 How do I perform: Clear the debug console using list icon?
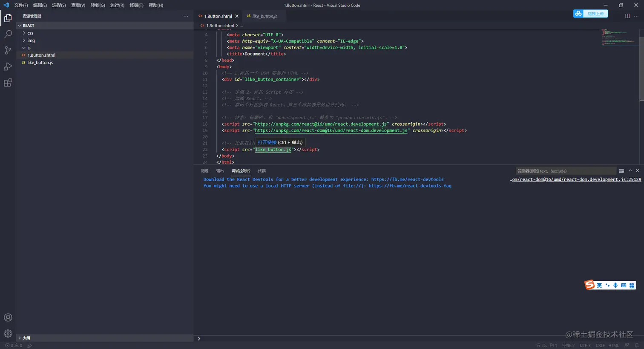pos(621,171)
